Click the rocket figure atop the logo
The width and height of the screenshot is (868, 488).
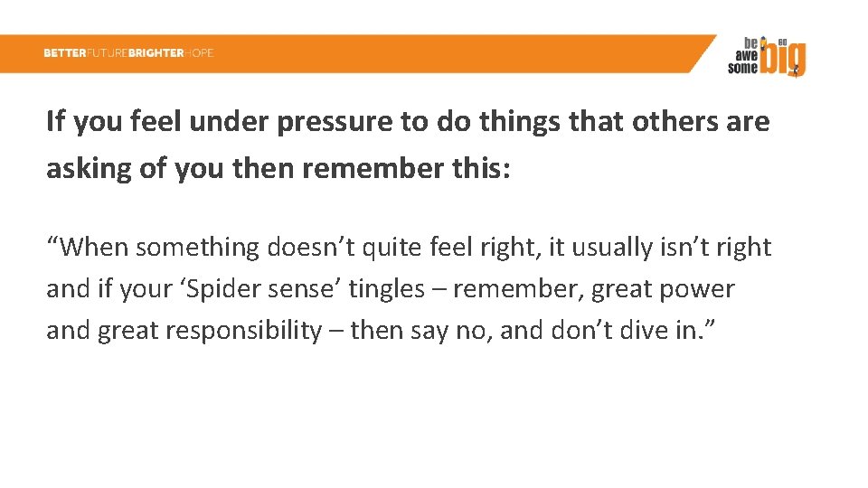[764, 42]
